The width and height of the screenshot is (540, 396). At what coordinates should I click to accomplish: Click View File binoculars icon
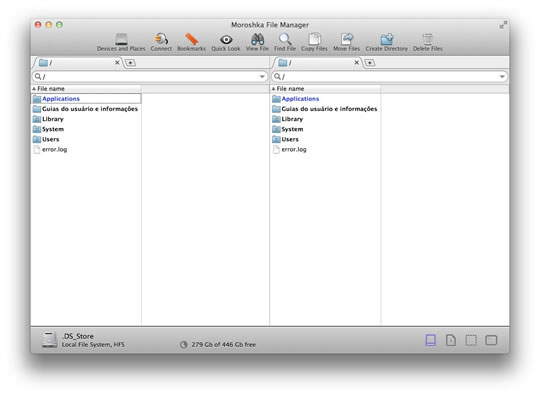click(257, 39)
